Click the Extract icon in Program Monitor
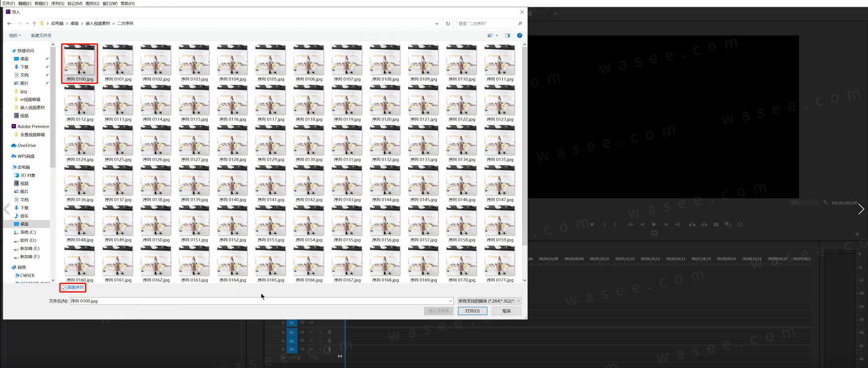 coord(704,224)
